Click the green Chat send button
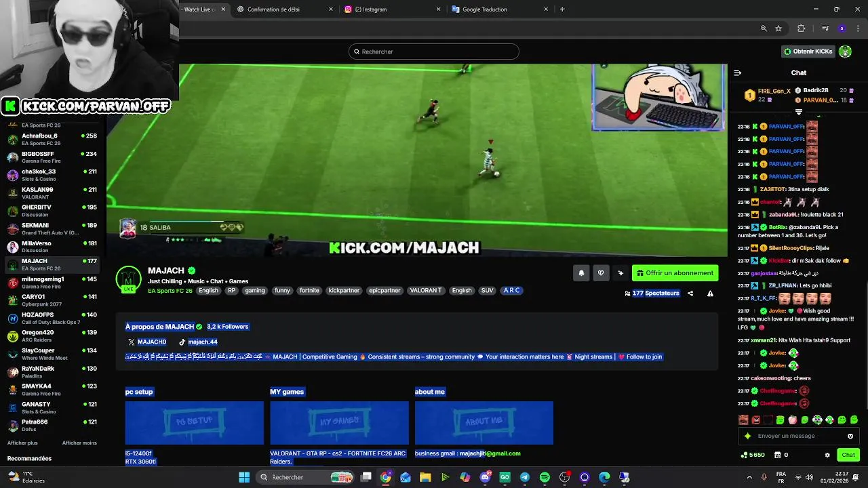 (848, 455)
